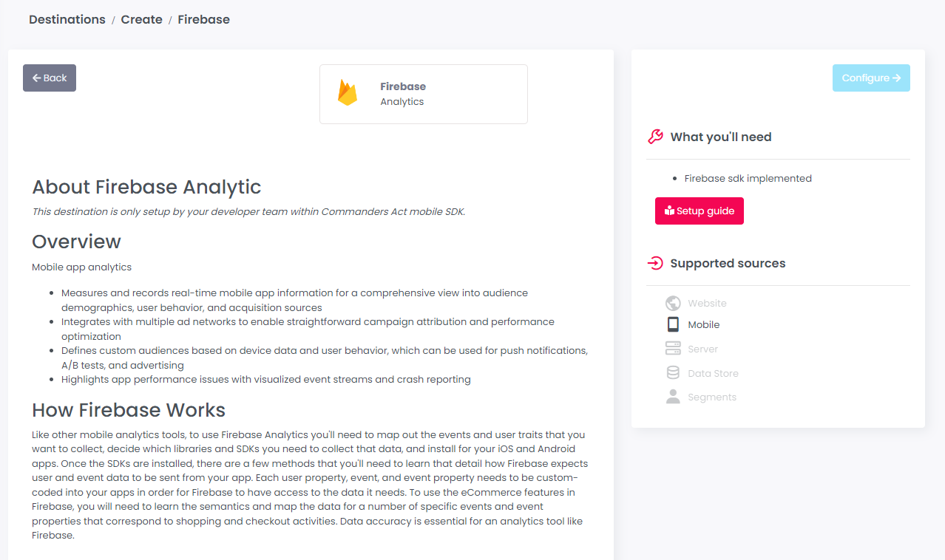
Task: Click the Supported sources arrow icon
Action: pyautogui.click(x=655, y=263)
